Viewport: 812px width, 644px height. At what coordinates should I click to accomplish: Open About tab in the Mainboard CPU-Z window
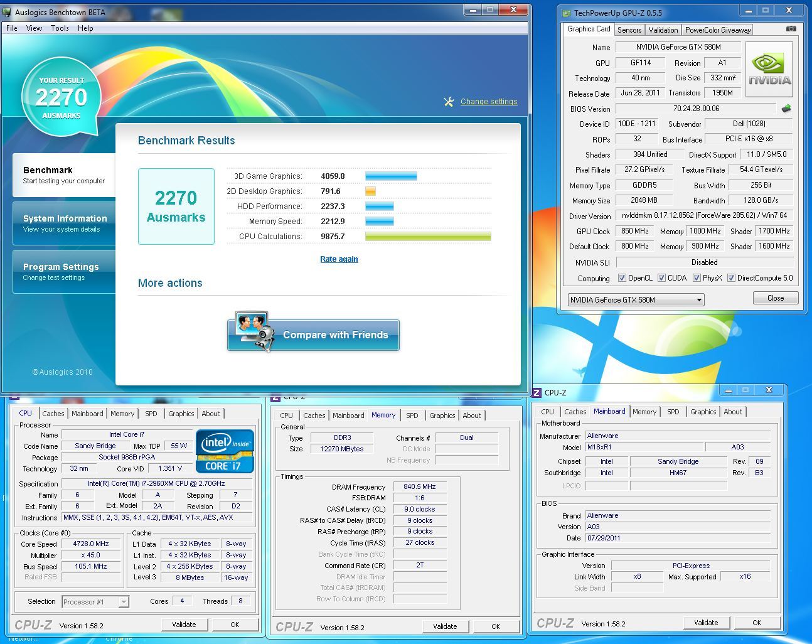click(x=733, y=412)
